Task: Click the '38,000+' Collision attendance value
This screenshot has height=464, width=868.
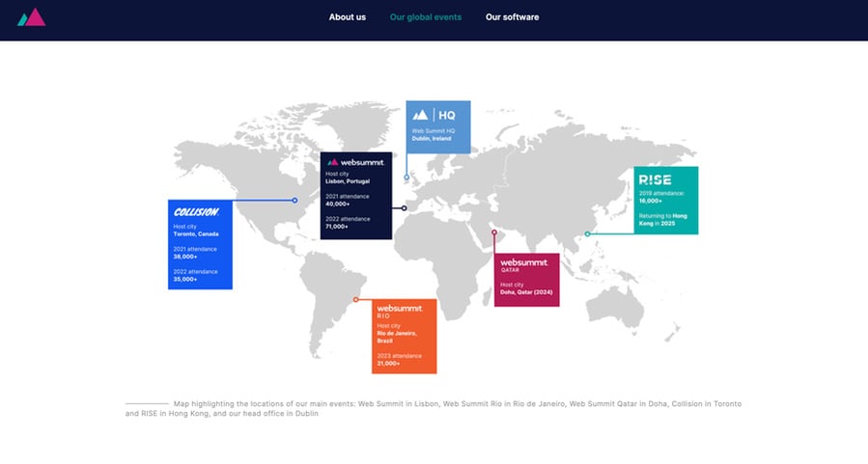Action: [x=184, y=257]
